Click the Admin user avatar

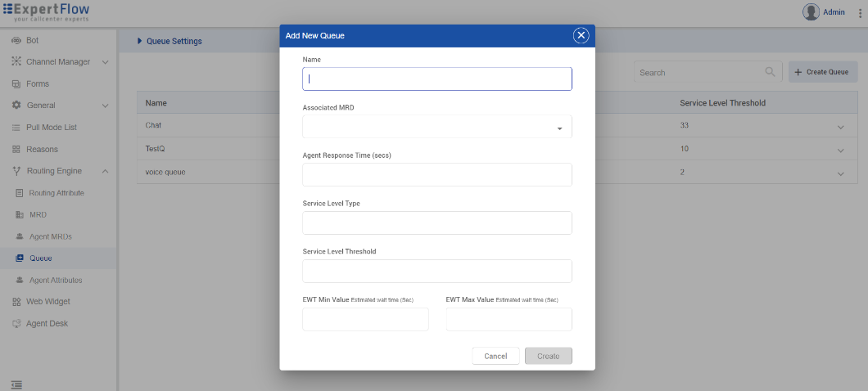click(x=811, y=12)
